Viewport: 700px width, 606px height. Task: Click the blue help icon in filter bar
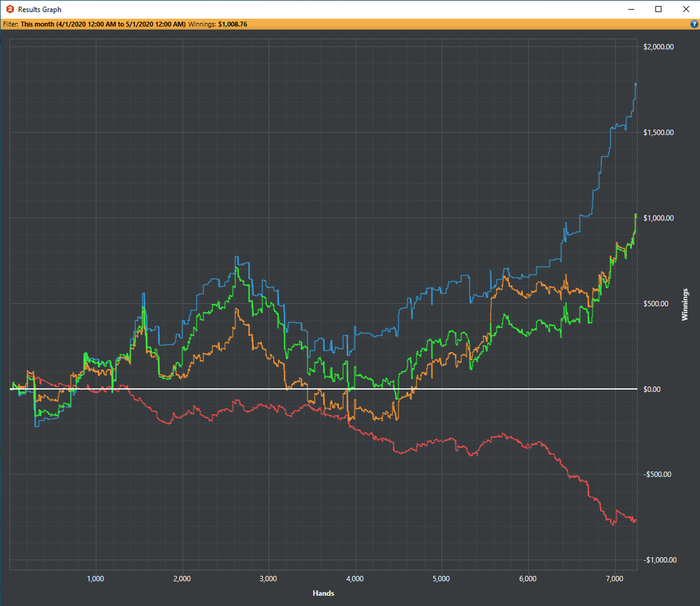coord(695,24)
